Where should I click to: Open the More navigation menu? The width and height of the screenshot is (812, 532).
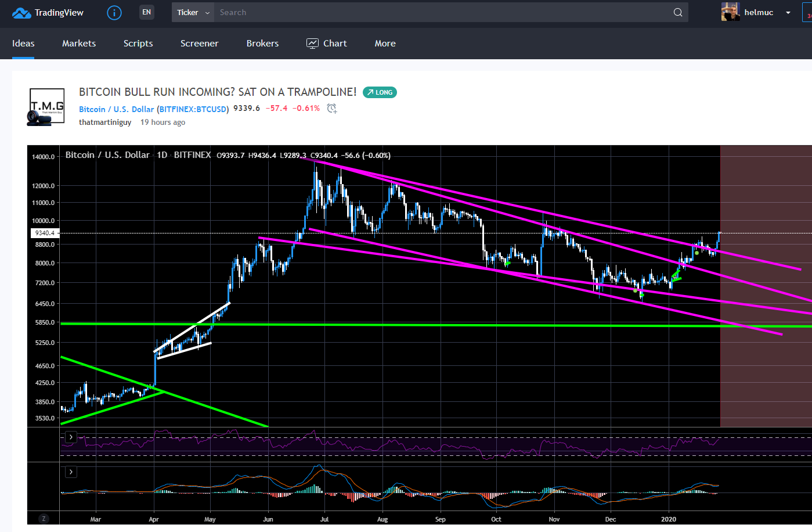click(x=385, y=44)
